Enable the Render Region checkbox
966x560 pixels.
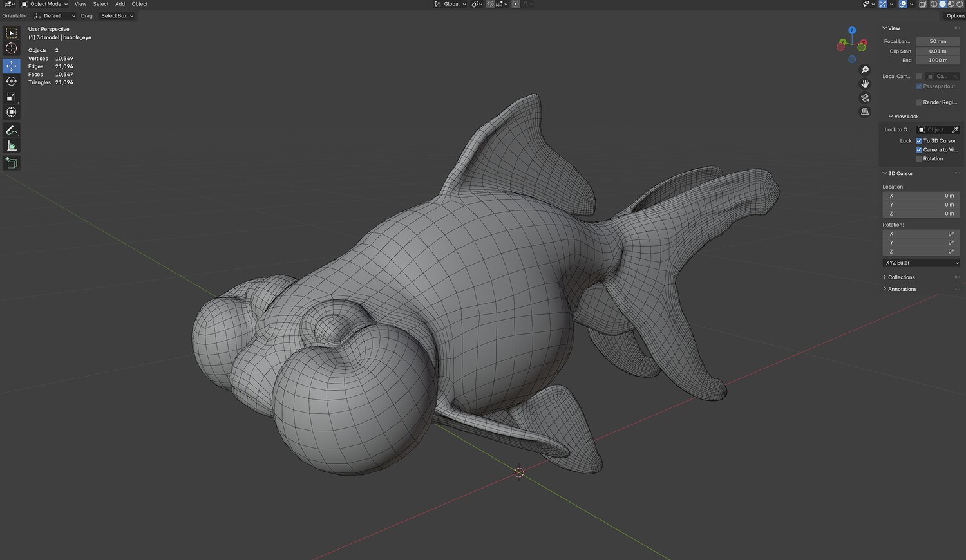(919, 102)
